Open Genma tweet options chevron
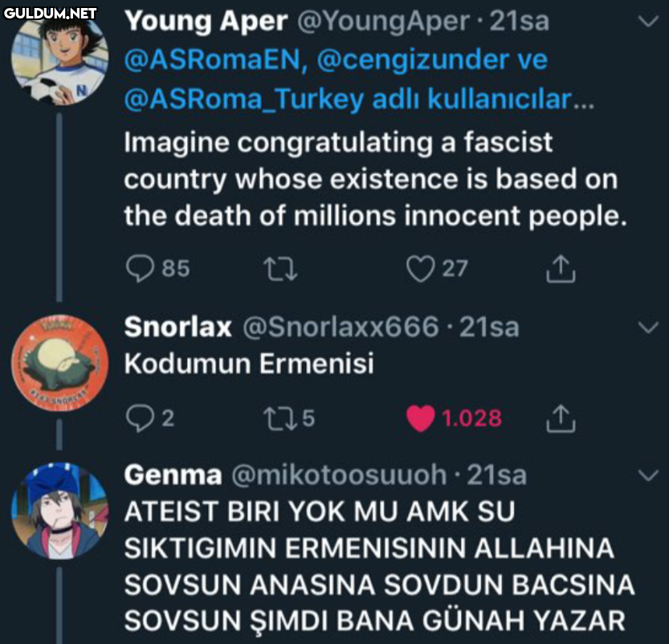The height and width of the screenshot is (644, 669). click(647, 476)
